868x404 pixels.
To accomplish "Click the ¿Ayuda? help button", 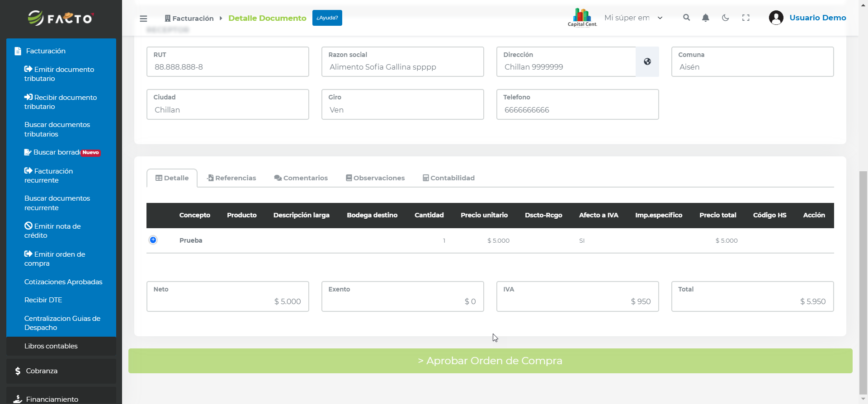I will pos(327,18).
